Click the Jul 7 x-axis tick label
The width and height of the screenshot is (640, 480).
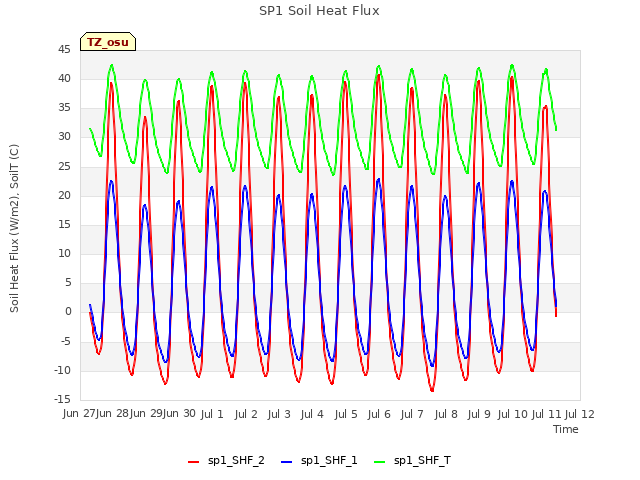412,414
